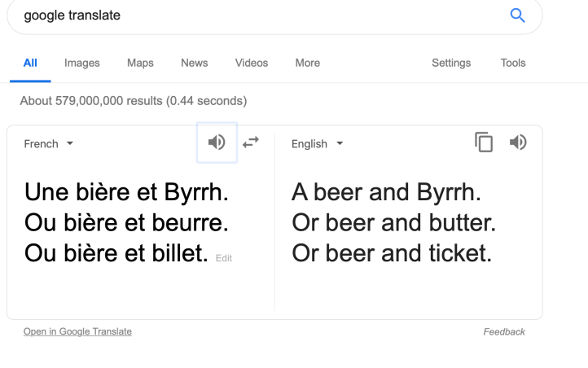588x368 pixels.
Task: Show the search Tools options
Action: 513,63
